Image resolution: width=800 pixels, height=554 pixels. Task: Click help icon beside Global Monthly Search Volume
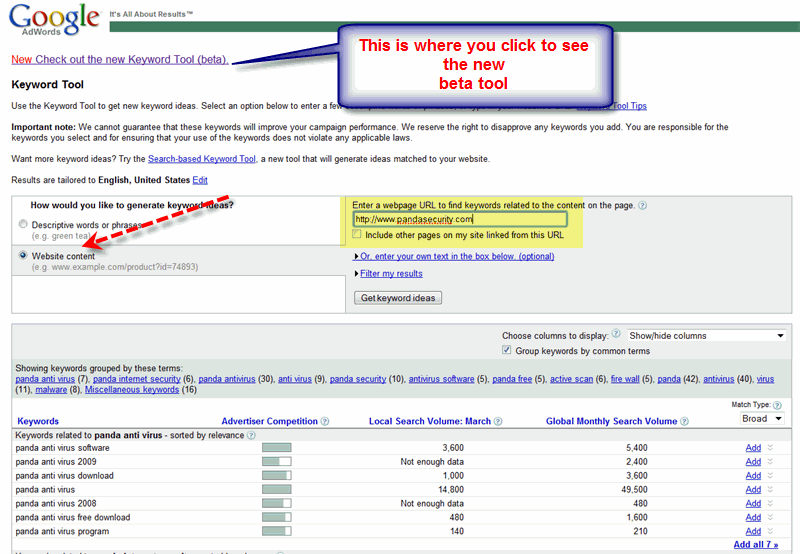[684, 421]
